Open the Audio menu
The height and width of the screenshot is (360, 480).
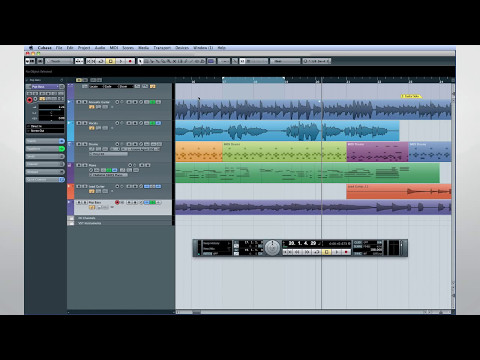point(100,48)
